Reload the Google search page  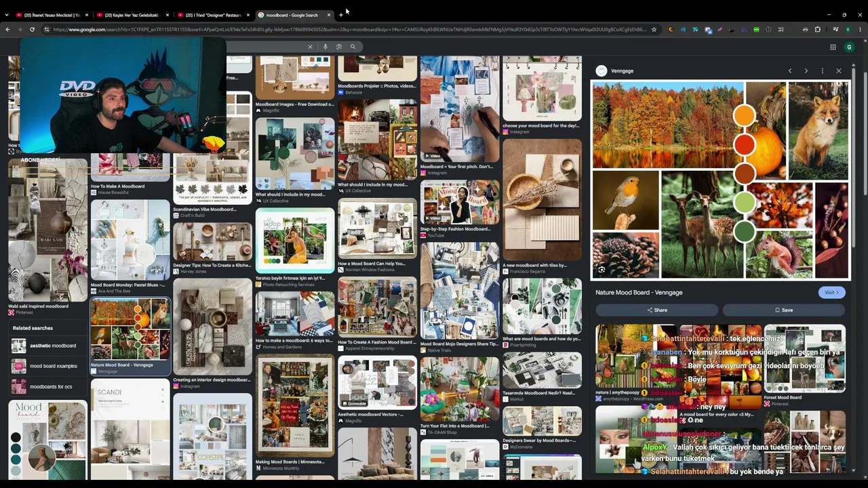pos(32,29)
